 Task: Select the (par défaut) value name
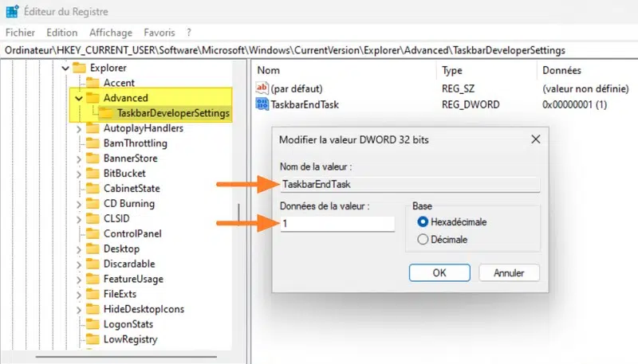pos(297,88)
